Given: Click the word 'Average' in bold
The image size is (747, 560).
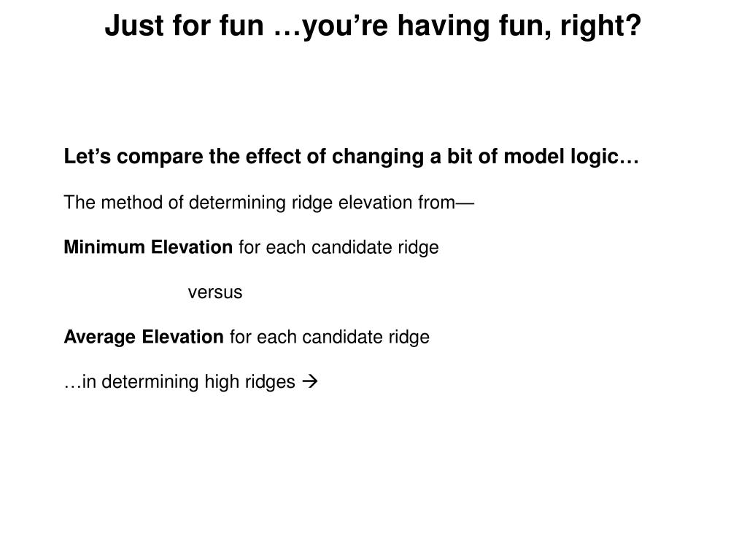Looking at the screenshot, I should pos(99,337).
